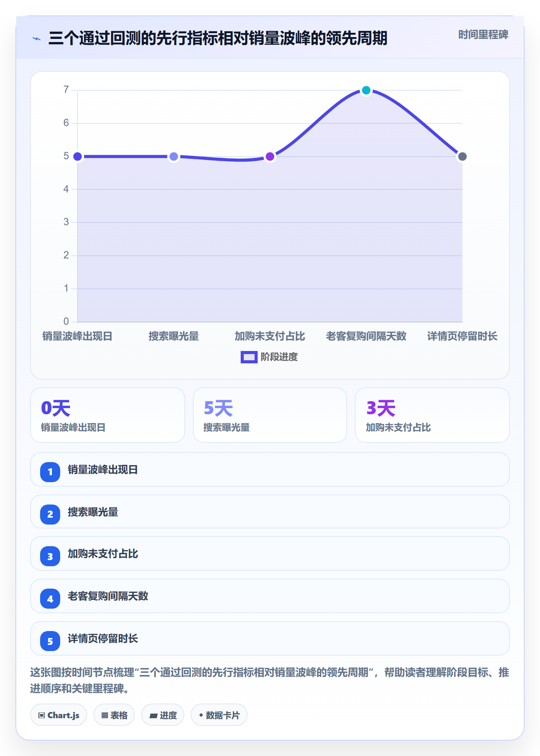The width and height of the screenshot is (540, 756).
Task: Select the 加购未支付占比 list row text
Action: (x=103, y=554)
